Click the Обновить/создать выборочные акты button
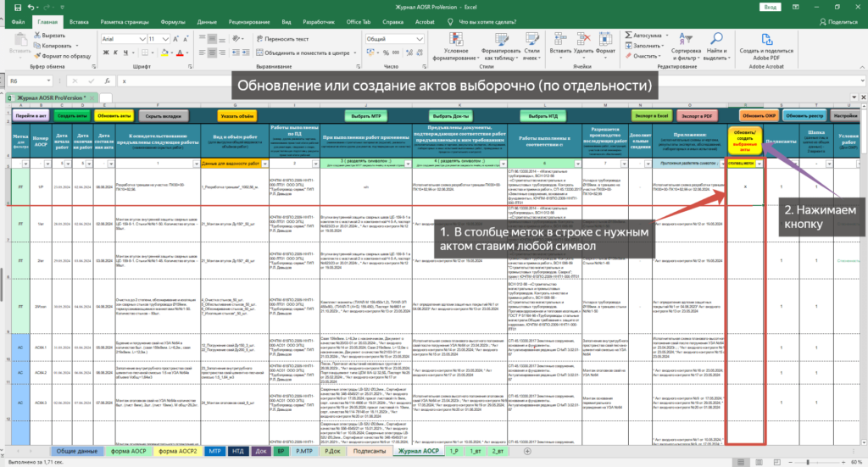 click(x=745, y=140)
